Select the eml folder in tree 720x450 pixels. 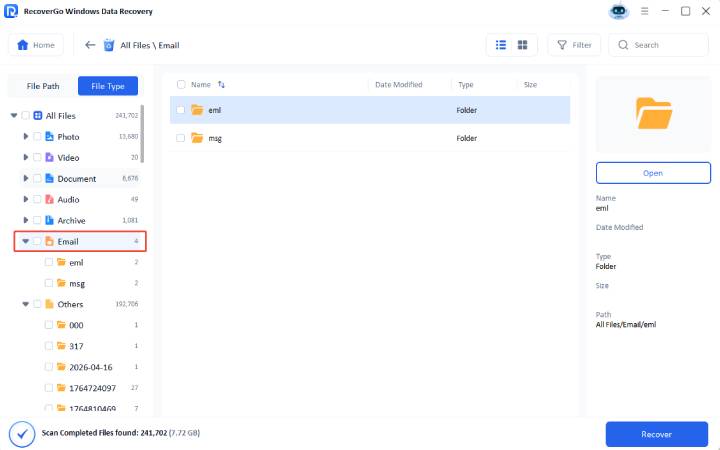pos(76,262)
